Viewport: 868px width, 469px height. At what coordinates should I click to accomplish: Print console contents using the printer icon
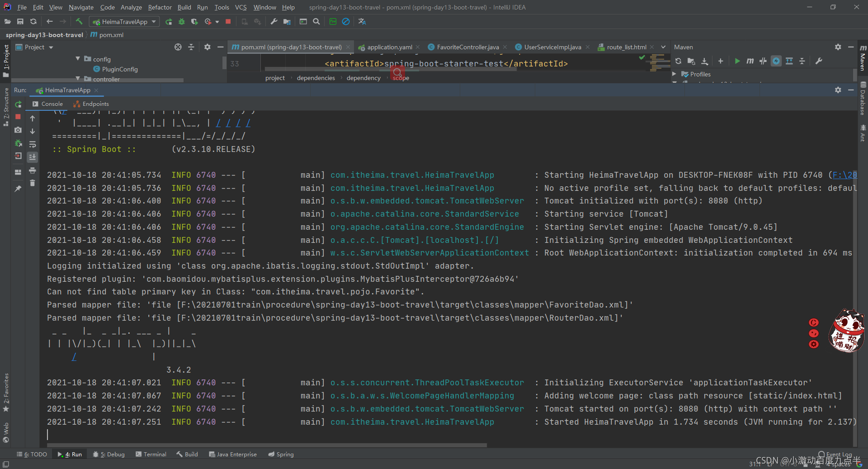(32, 171)
